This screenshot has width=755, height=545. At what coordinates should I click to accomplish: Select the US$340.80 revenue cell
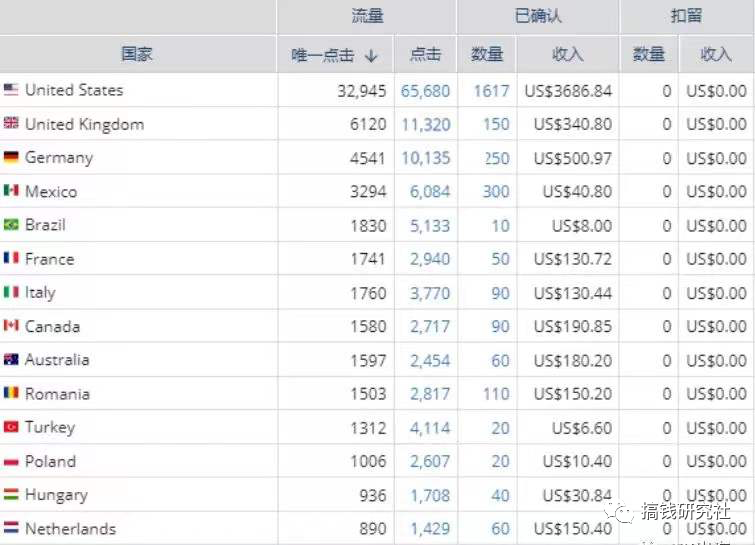573,125
